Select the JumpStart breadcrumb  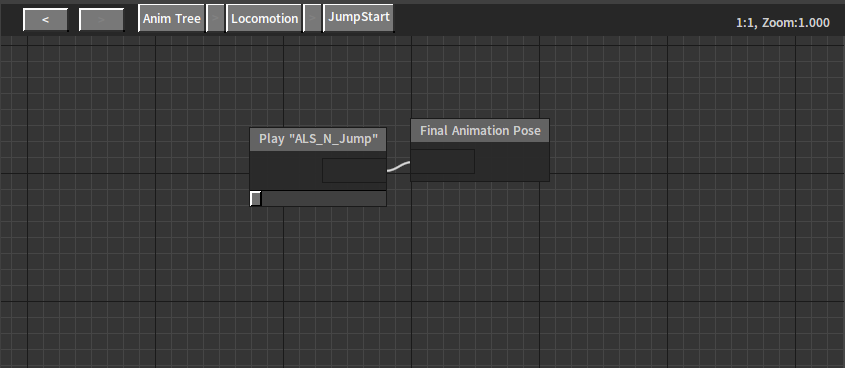358,18
